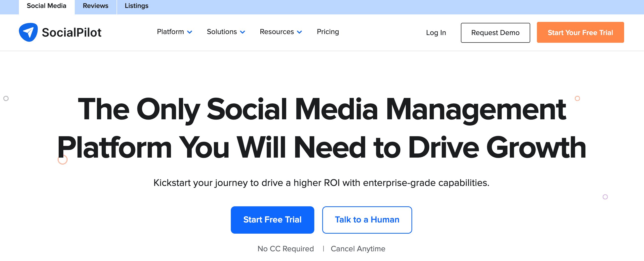Select the Listings tab
The height and width of the screenshot is (261, 644).
coord(136,6)
